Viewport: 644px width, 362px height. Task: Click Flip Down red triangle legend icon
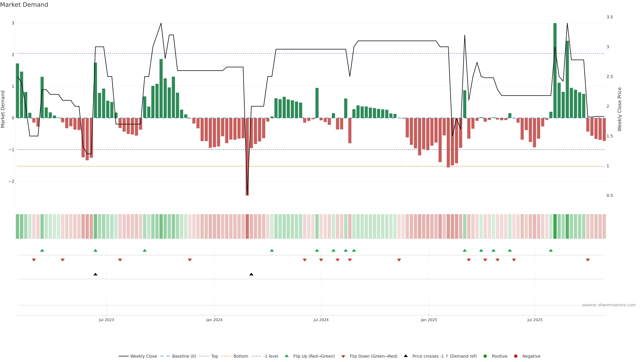point(343,356)
